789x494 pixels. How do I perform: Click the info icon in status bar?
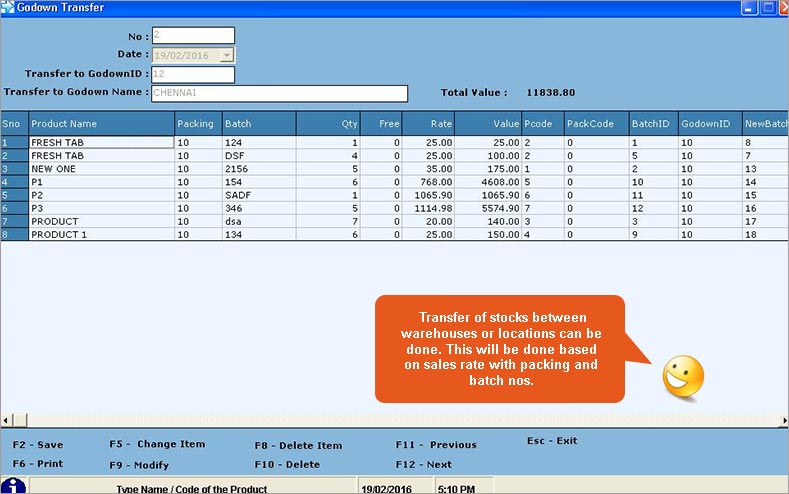14,486
